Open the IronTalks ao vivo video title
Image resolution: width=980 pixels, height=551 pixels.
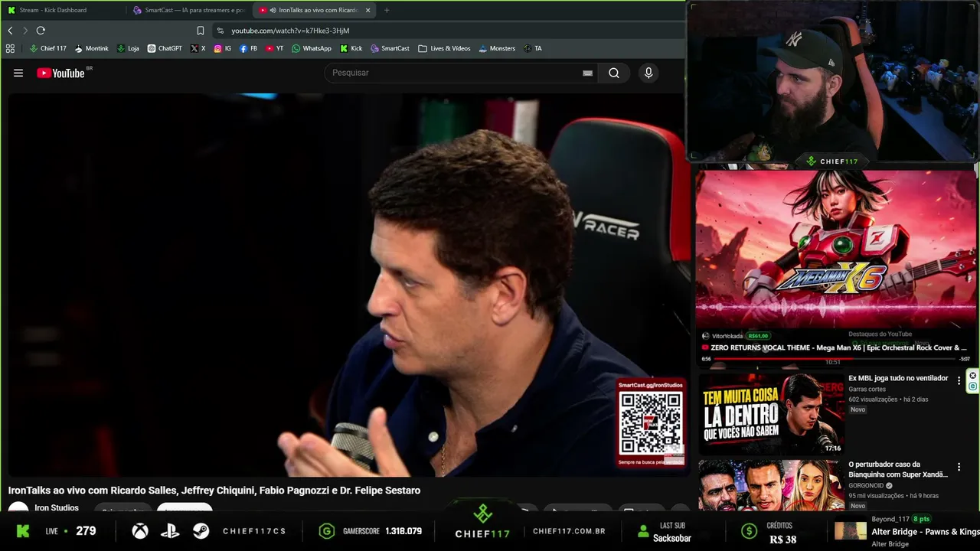214,491
